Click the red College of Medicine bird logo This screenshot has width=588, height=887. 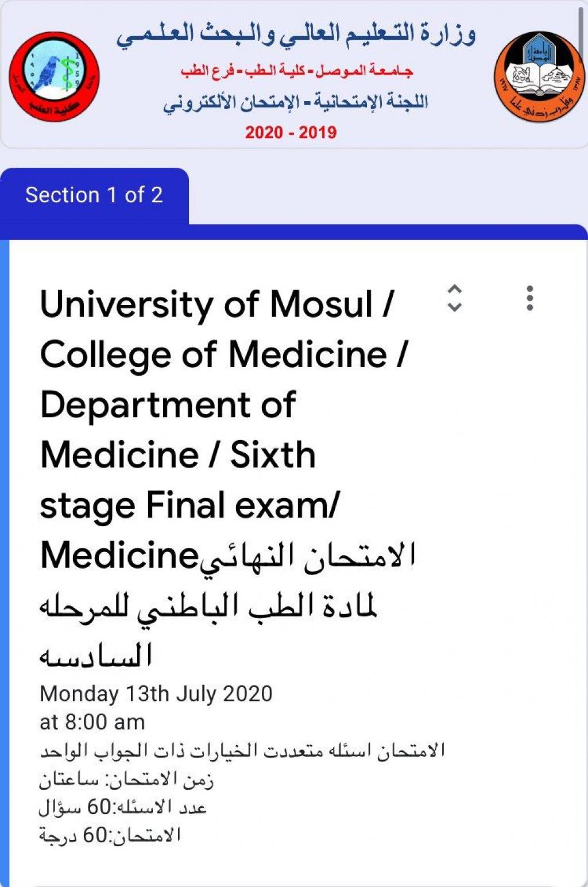tap(54, 76)
